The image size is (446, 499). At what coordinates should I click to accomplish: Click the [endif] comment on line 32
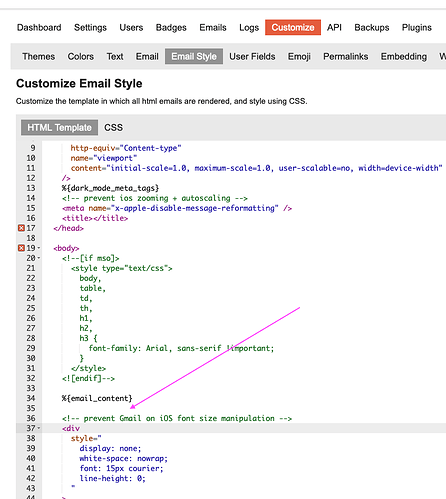coord(88,378)
